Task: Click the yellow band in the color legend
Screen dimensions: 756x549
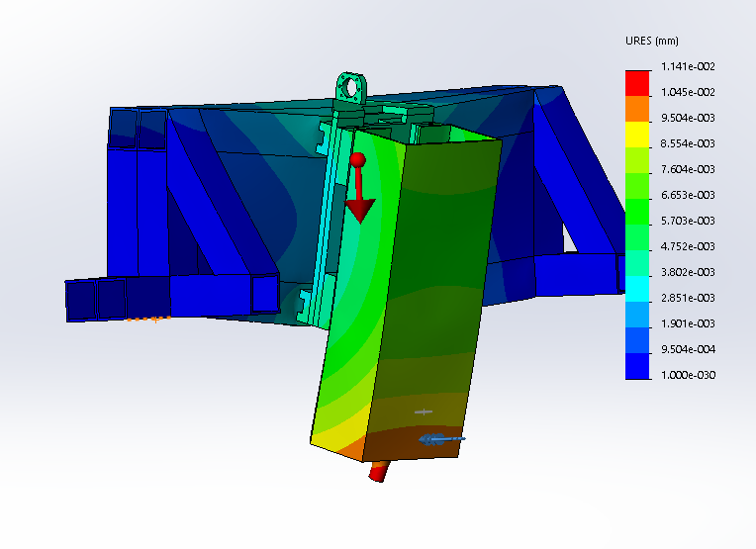Action: 638,131
